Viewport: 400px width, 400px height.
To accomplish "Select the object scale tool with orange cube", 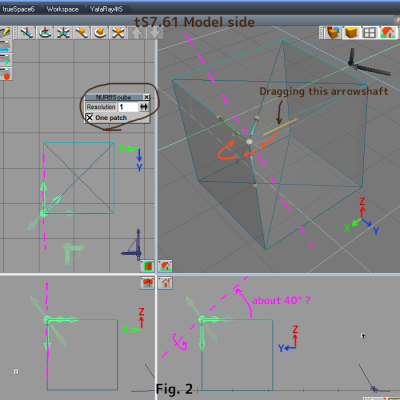I will tap(118, 33).
